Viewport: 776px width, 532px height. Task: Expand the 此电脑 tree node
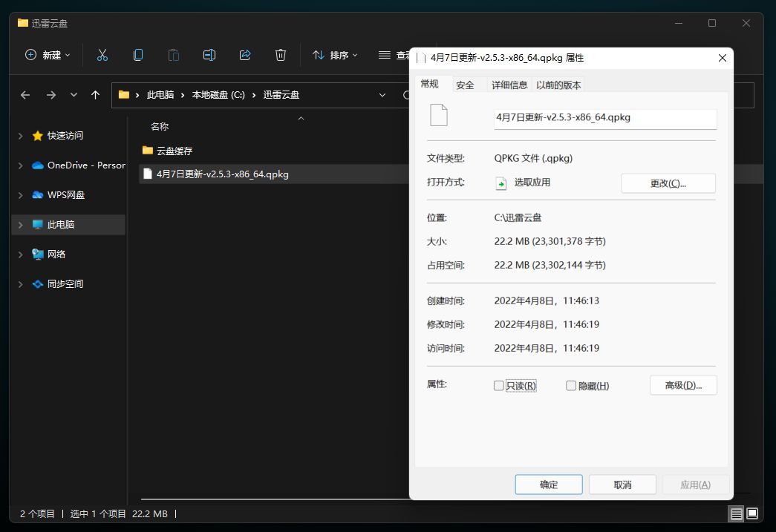(20, 225)
